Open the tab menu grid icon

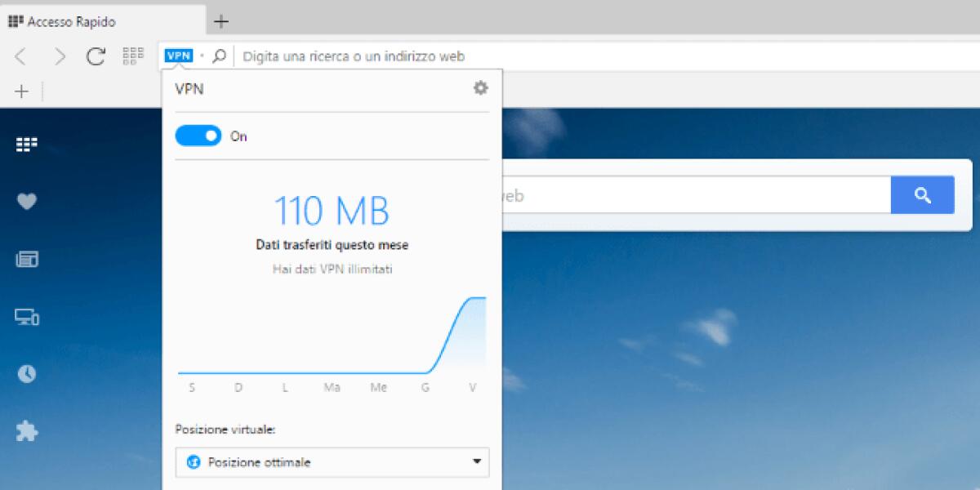pyautogui.click(x=132, y=55)
